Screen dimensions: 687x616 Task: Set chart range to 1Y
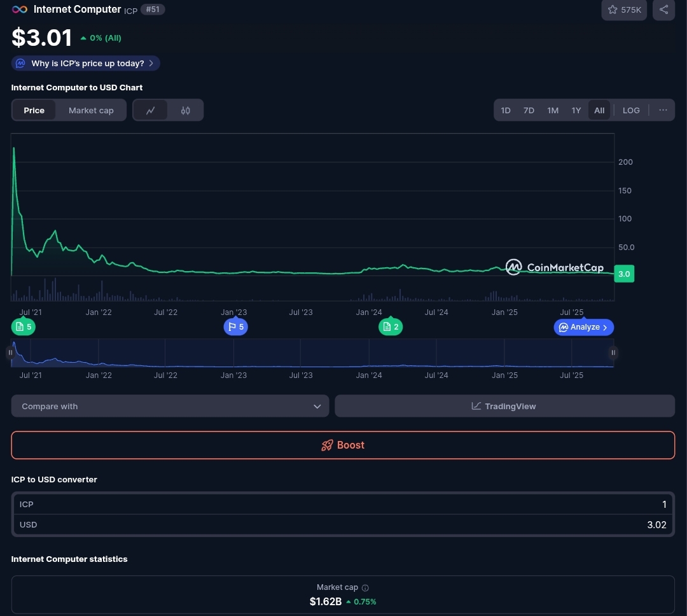click(x=576, y=110)
